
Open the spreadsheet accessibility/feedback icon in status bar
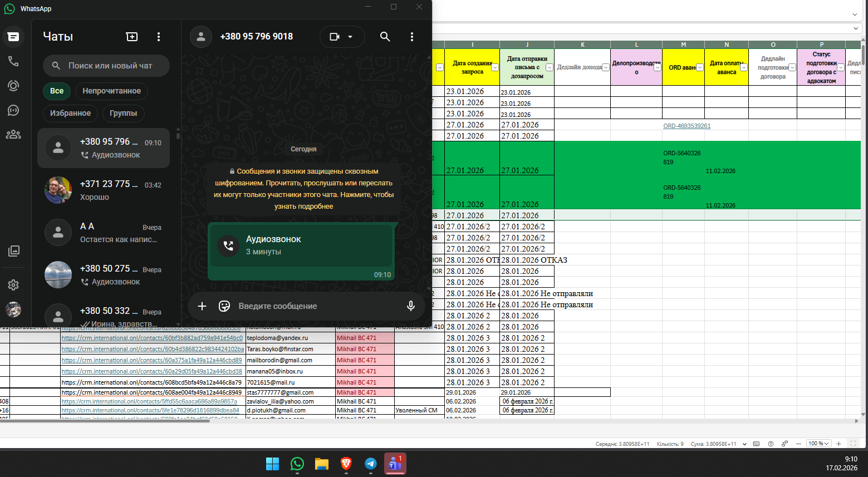(x=784, y=444)
